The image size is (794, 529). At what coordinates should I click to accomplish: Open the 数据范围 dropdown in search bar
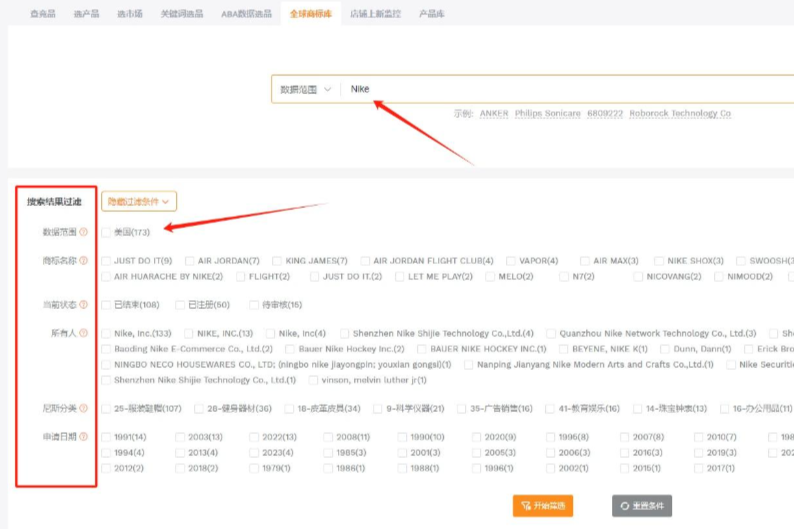(x=305, y=90)
